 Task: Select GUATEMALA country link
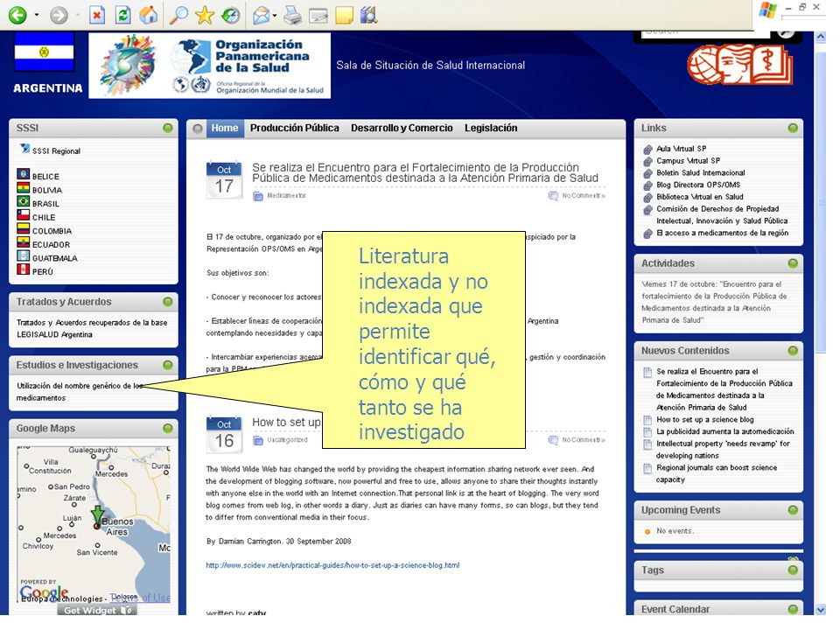[54, 258]
